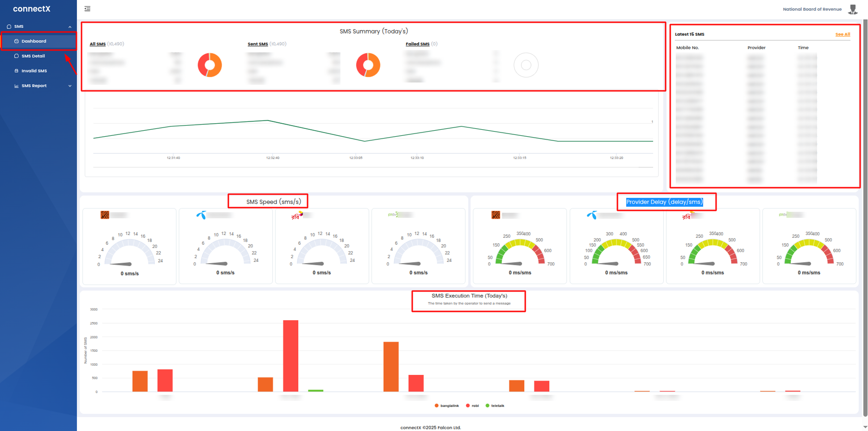
Task: Click the Dashboard gauge icon in sidebar
Action: click(17, 41)
